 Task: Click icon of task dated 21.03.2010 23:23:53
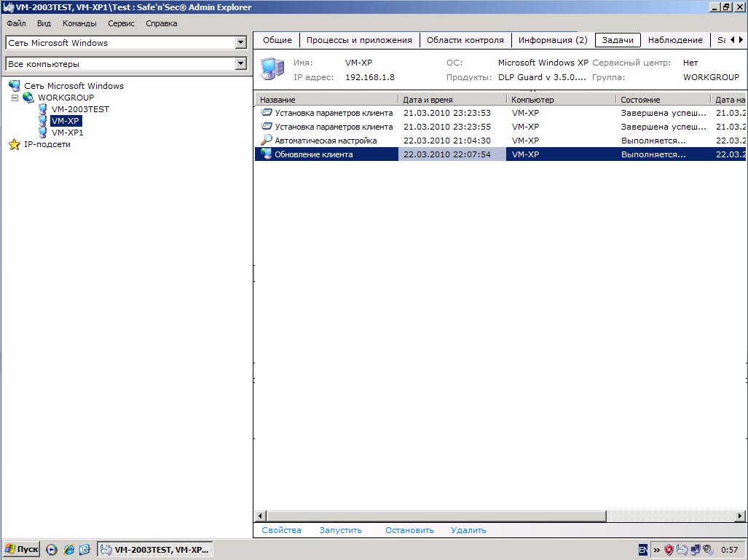[x=266, y=113]
